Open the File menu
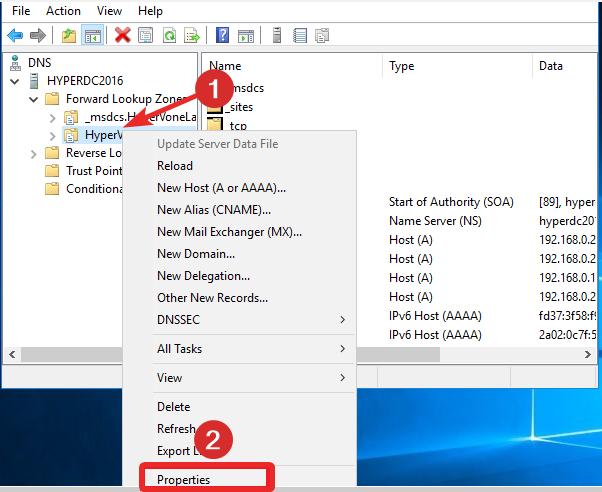The width and height of the screenshot is (602, 492). pos(21,11)
